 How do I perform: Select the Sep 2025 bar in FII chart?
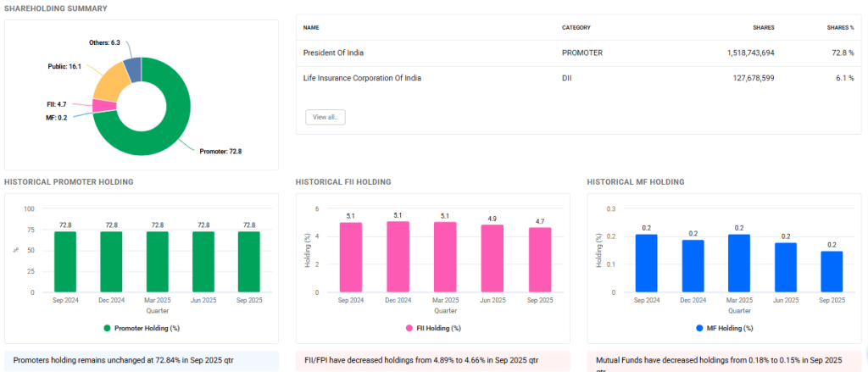542,259
